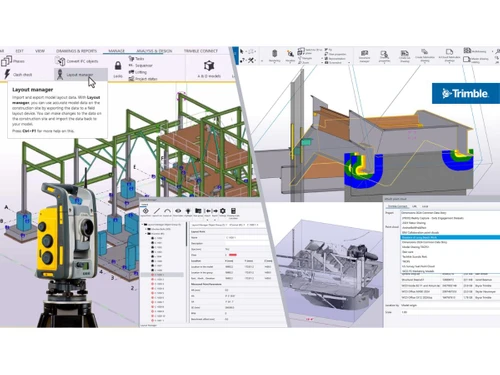The image size is (500, 375).
Task: Click the Description field in Layout Point
Action: (x=248, y=243)
